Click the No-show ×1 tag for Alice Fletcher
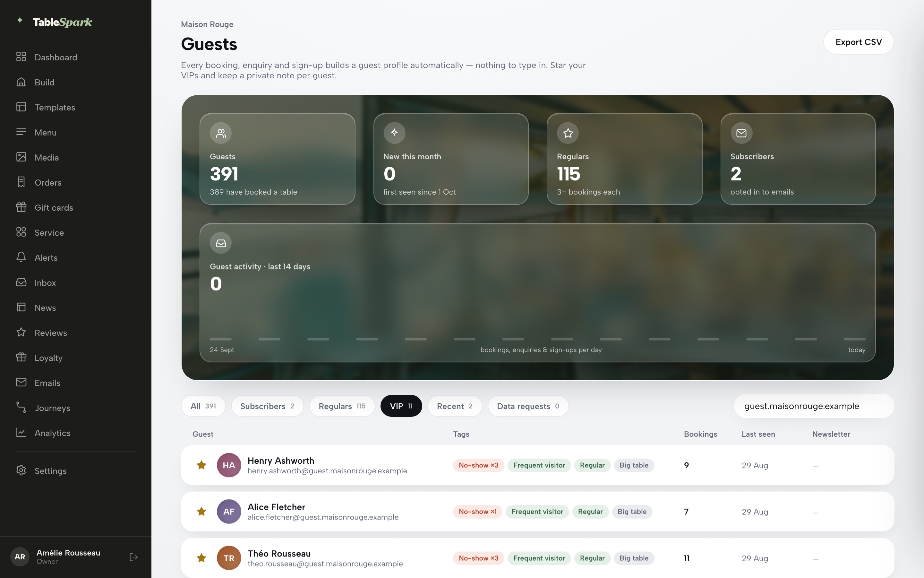The height and width of the screenshot is (578, 924). click(x=478, y=512)
